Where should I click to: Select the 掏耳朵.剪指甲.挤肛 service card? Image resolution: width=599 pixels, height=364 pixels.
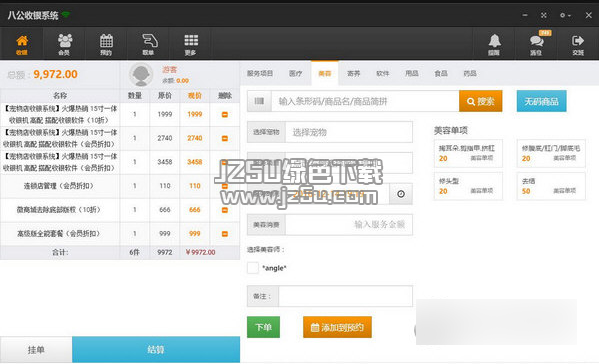click(468, 153)
